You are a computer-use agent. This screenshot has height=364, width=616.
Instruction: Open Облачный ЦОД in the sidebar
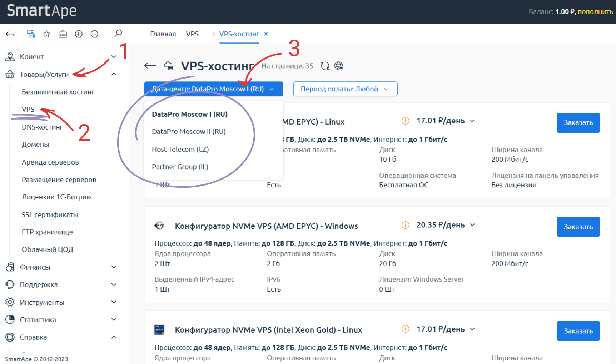click(x=48, y=249)
